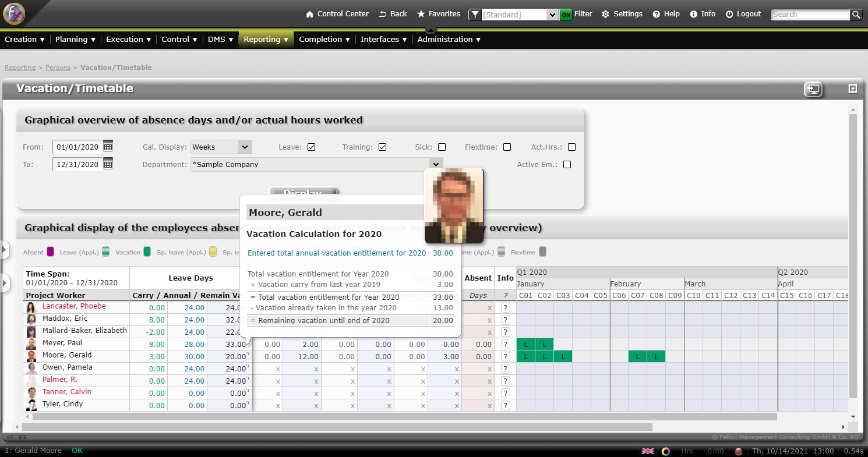Open the Control Center home icon
This screenshot has width=868, height=457.
(310, 14)
